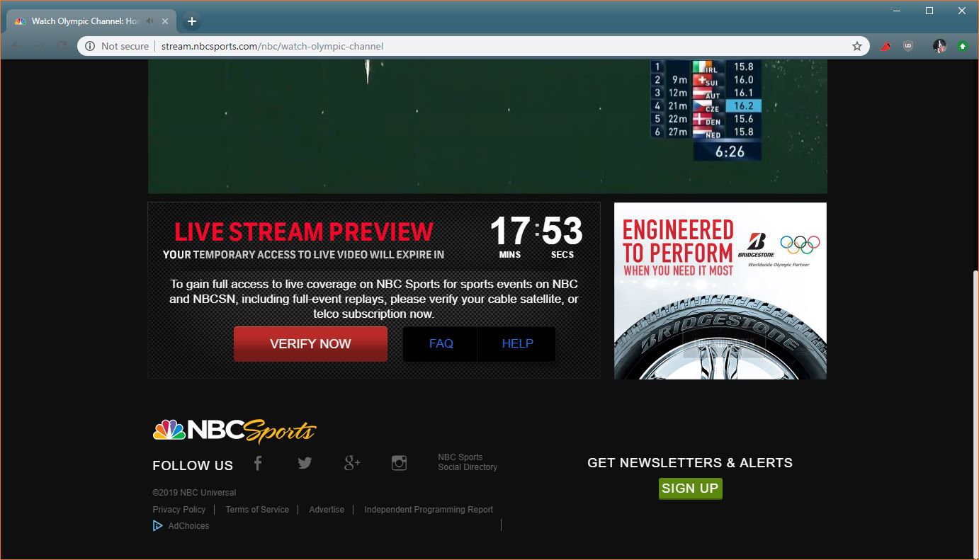The height and width of the screenshot is (560, 979).
Task: Open NBC Sports Social Directory link
Action: click(468, 462)
